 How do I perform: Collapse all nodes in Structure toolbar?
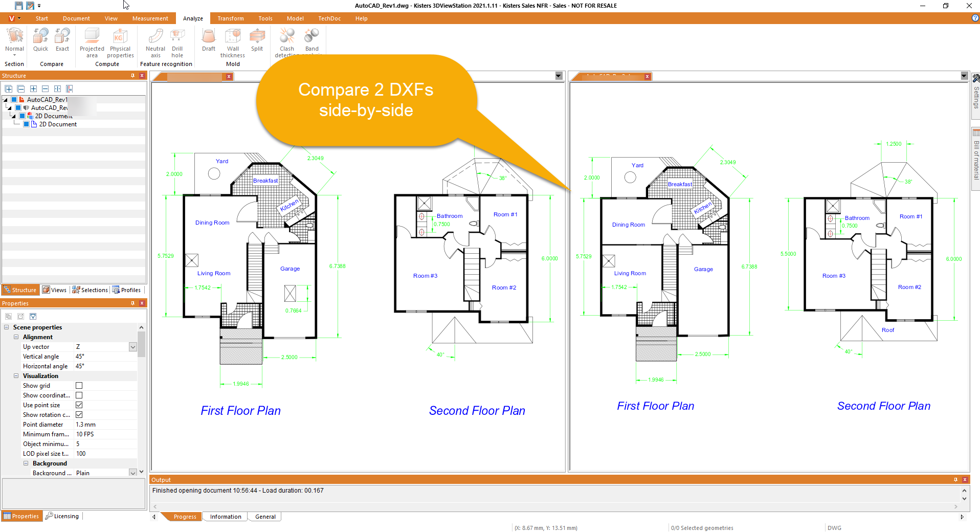click(x=21, y=88)
